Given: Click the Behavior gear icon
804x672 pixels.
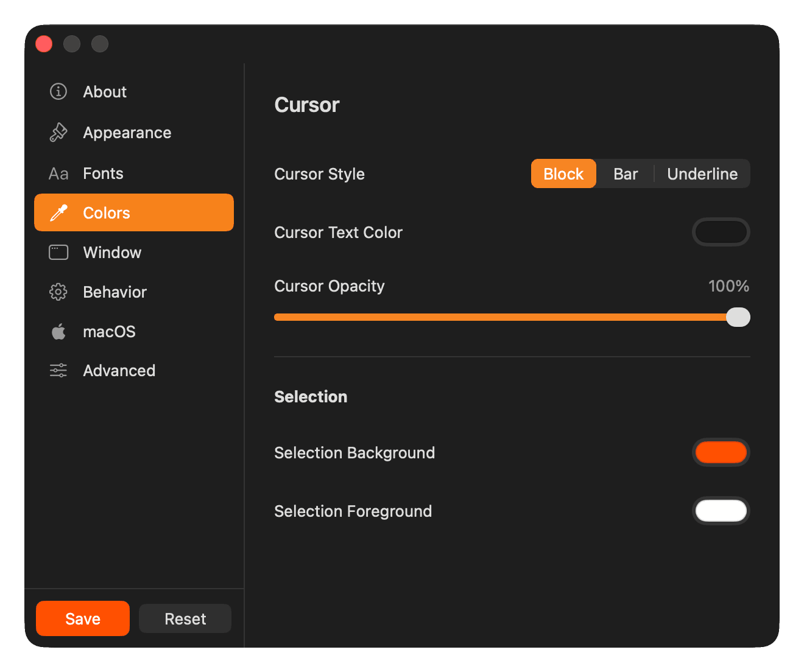Looking at the screenshot, I should tap(58, 292).
